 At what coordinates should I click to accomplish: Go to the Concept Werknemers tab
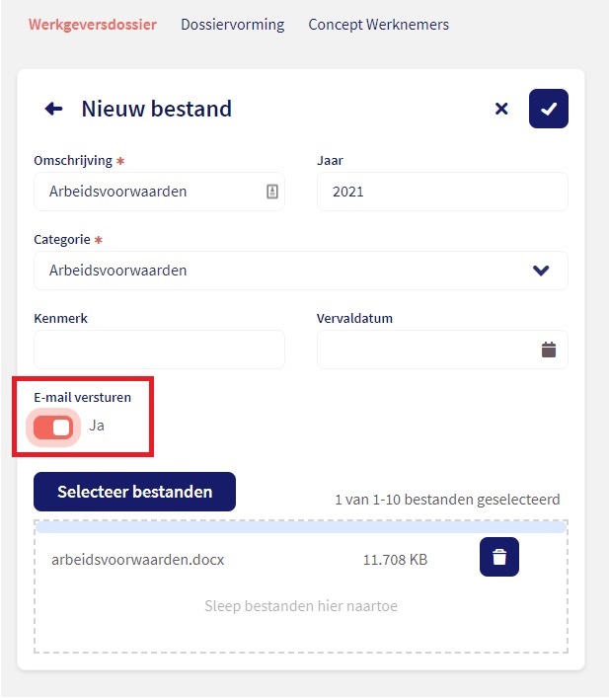[x=378, y=25]
